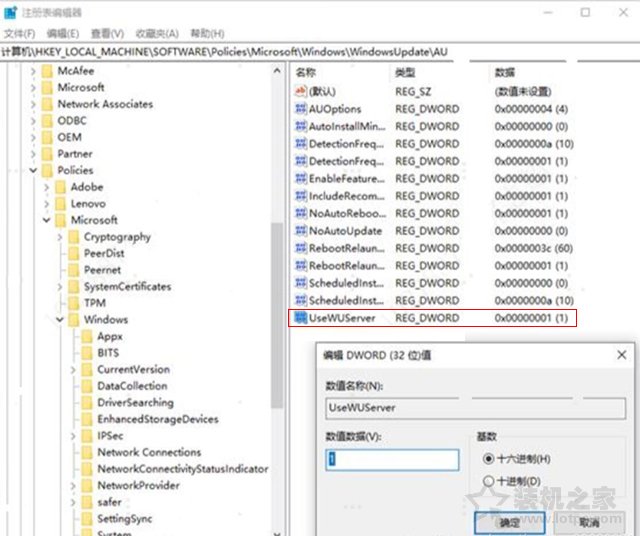
Task: Select the NetworkConnectivityStatusIndicator tree item
Action: coord(182,469)
